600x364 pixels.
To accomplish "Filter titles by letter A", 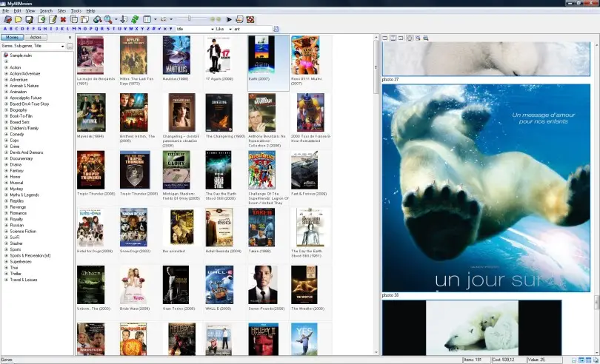I will pyautogui.click(x=5, y=29).
